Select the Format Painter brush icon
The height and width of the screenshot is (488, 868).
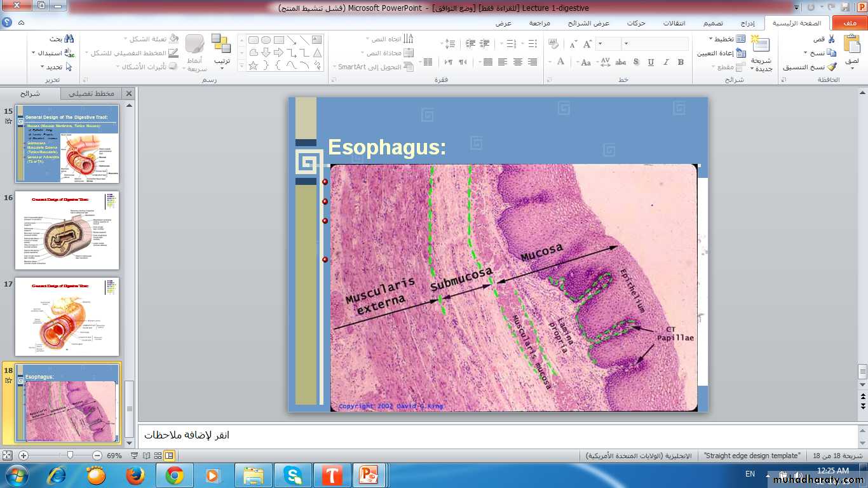click(832, 67)
